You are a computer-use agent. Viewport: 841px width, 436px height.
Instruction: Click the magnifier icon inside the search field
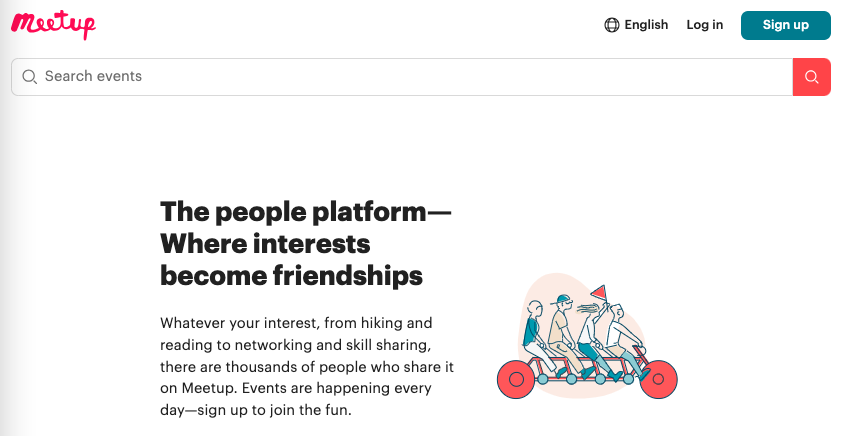(29, 77)
